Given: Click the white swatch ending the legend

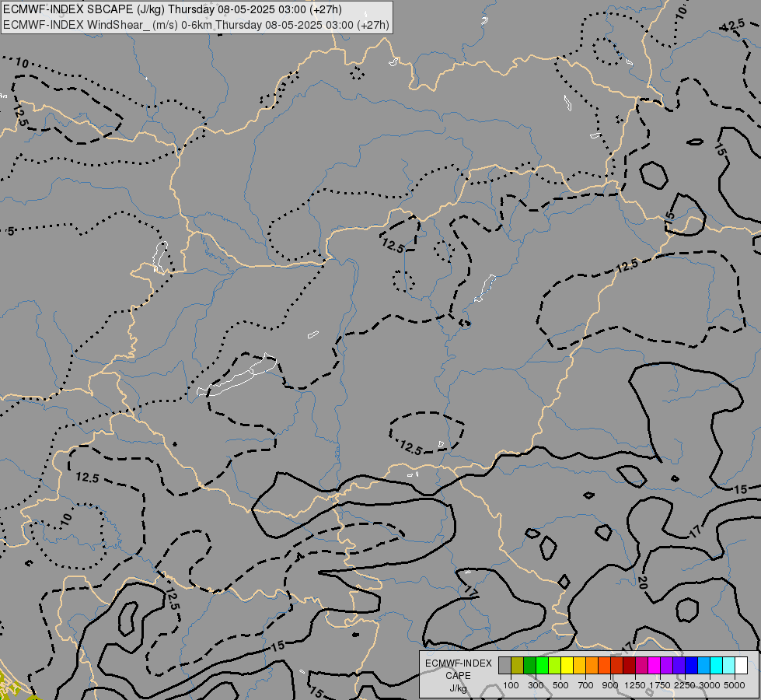Looking at the screenshot, I should pyautogui.click(x=741, y=666).
